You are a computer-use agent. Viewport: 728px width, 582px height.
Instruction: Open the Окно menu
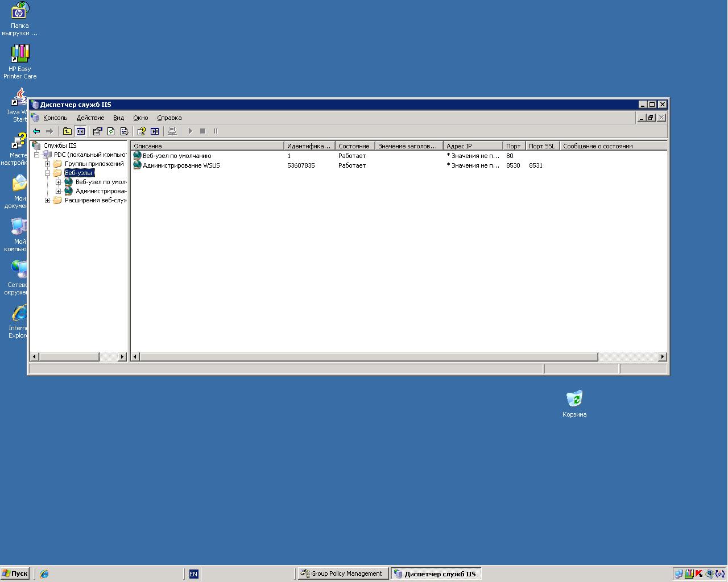pyautogui.click(x=140, y=118)
